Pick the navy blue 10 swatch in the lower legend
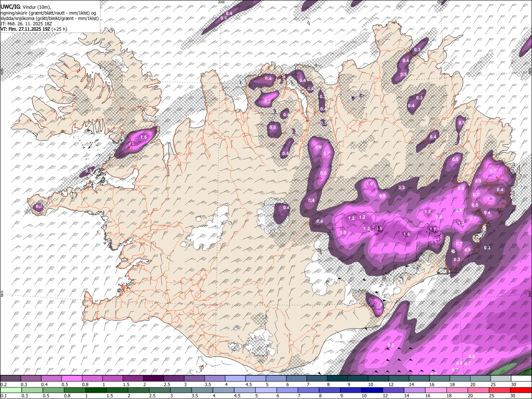Image resolution: width=532 pixels, height=399 pixels. click(372, 390)
